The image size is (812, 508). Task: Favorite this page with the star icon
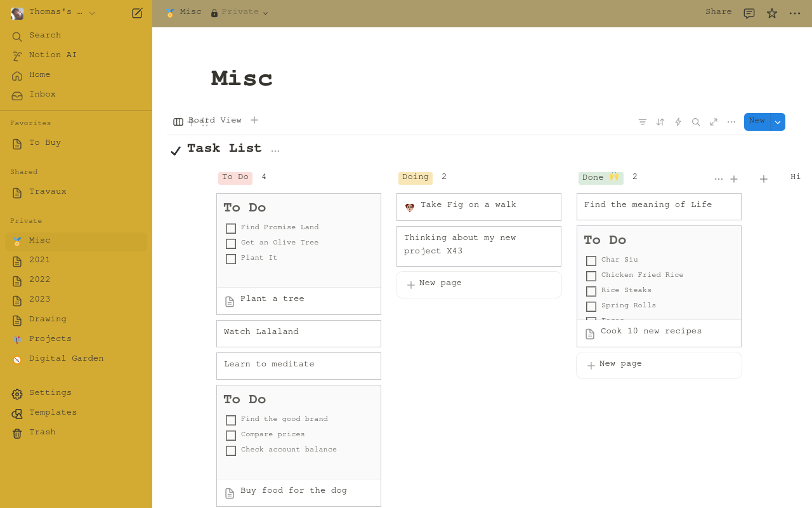(x=772, y=13)
